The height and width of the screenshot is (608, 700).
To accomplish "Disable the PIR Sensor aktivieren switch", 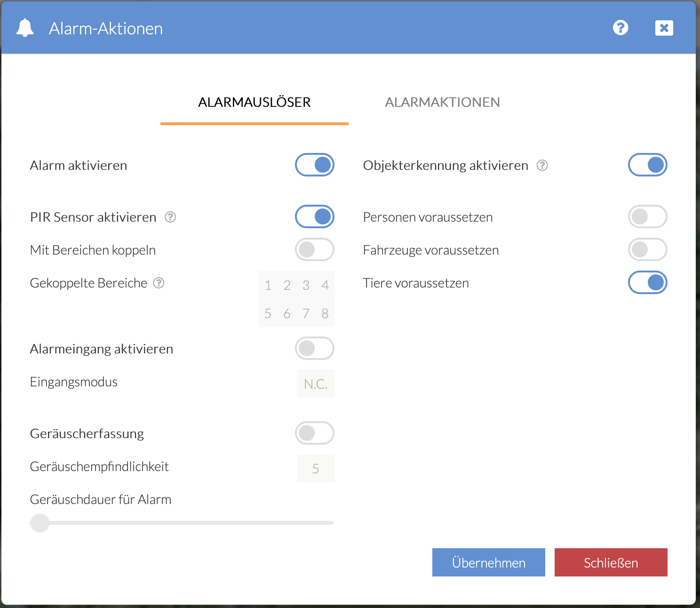I will (x=315, y=216).
